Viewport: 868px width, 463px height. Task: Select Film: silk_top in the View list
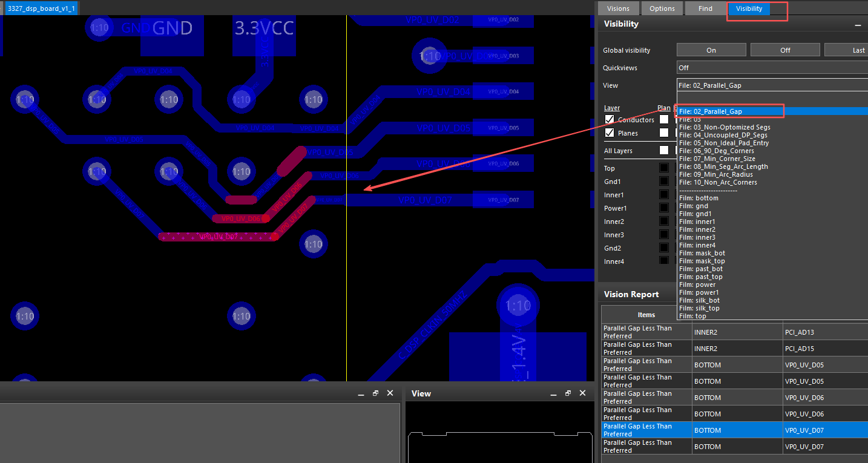pos(699,308)
